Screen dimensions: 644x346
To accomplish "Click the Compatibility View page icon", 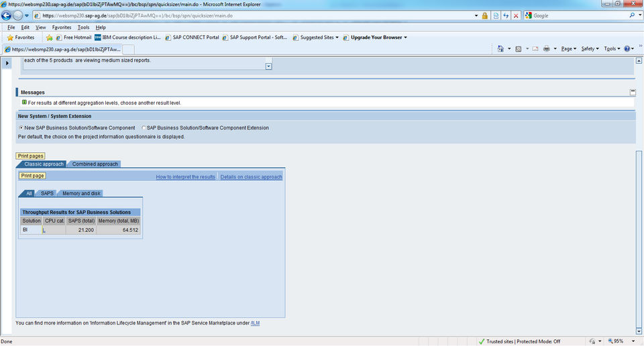I will 496,15.
